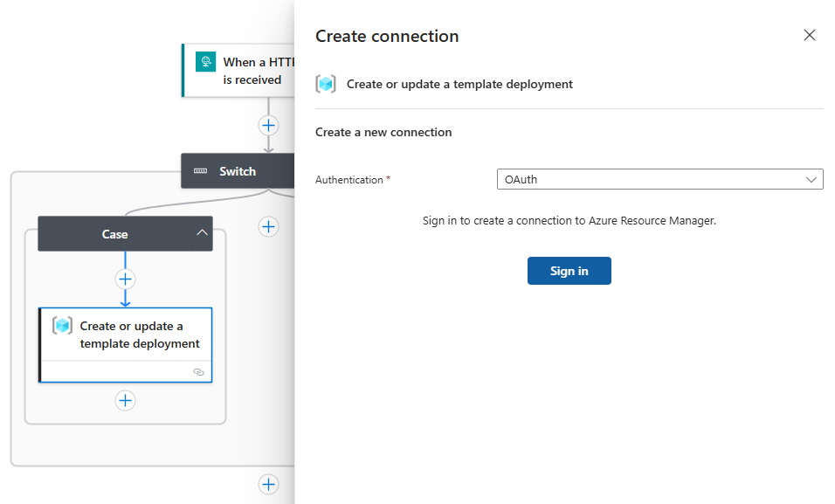Select the HTTP request trigger card
Screen dimensions: 835x504
[238, 71]
